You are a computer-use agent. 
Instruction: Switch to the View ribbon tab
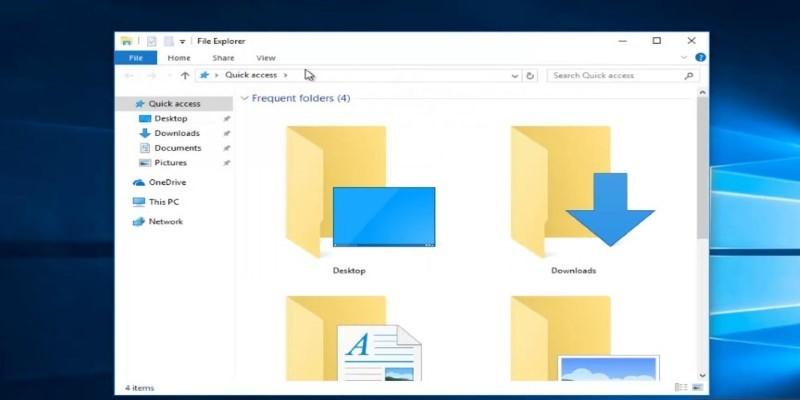pos(265,58)
